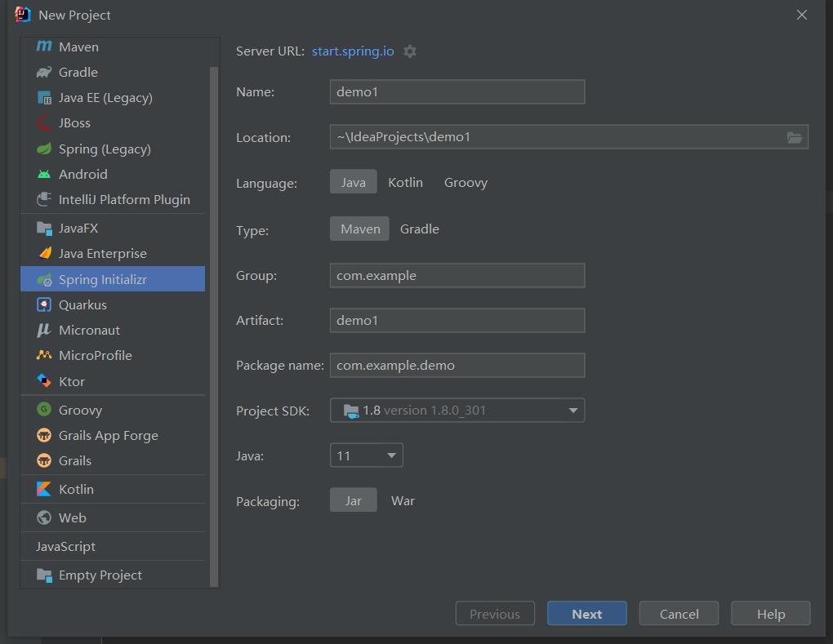Click the JBoss icon in sidebar
Viewport: 833px width, 644px height.
(x=44, y=123)
